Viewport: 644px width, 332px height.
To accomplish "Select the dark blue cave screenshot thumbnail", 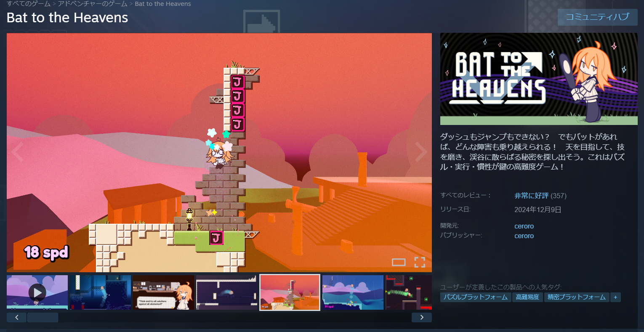I will pyautogui.click(x=100, y=292).
